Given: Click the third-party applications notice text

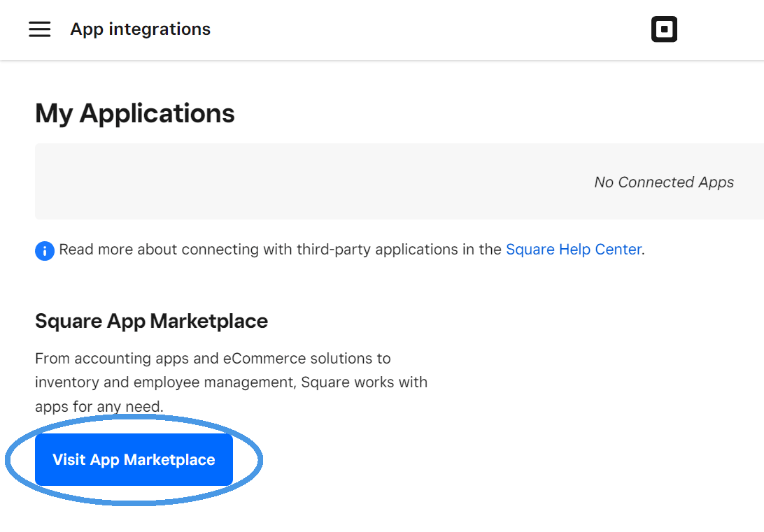Looking at the screenshot, I should click(280, 250).
